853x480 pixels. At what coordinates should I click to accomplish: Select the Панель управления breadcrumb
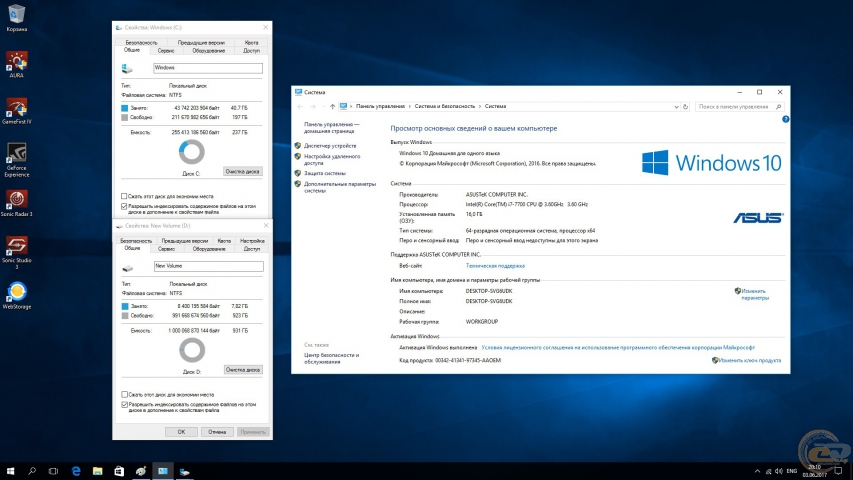tap(380, 107)
